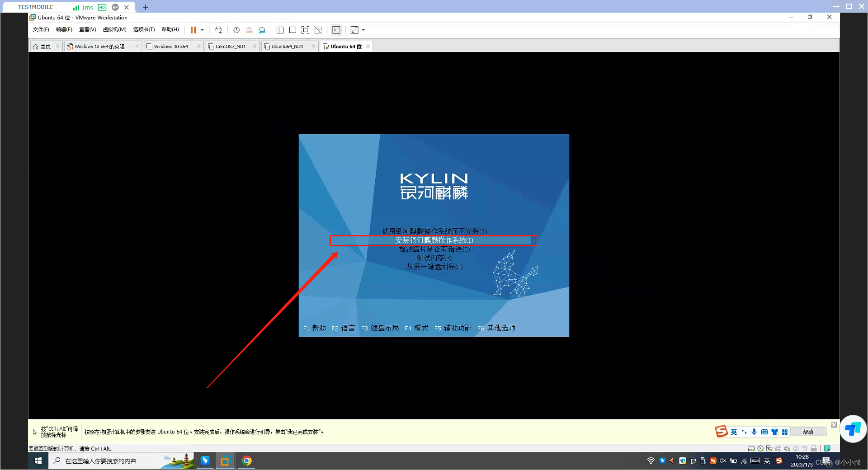This screenshot has width=868, height=470.
Task: Dismiss the yellow install hint bar
Action: [x=834, y=425]
